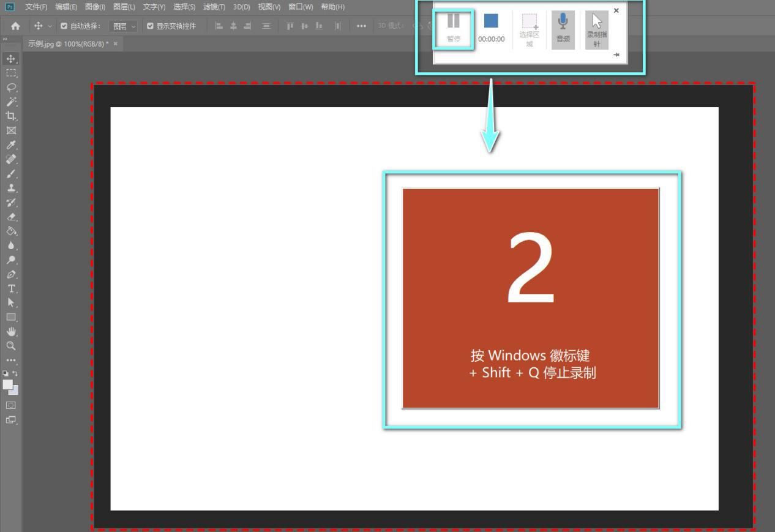Toggle the 显示变换控件 checkbox
Viewport: 775px width, 532px height.
[151, 26]
